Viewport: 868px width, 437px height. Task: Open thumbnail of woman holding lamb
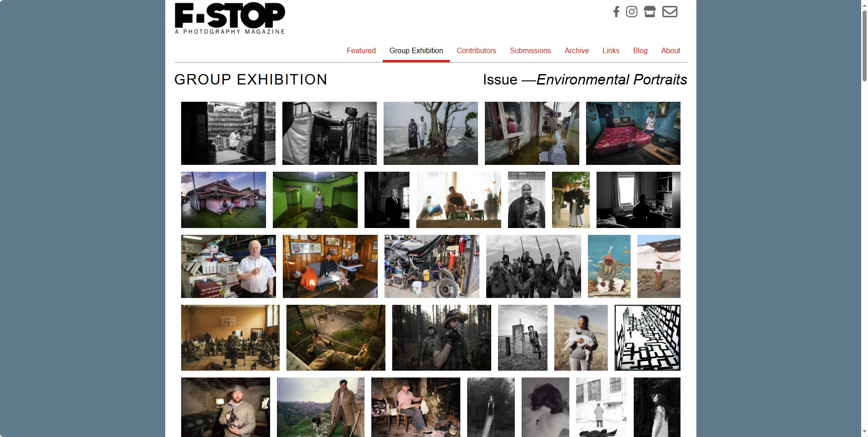[581, 338]
